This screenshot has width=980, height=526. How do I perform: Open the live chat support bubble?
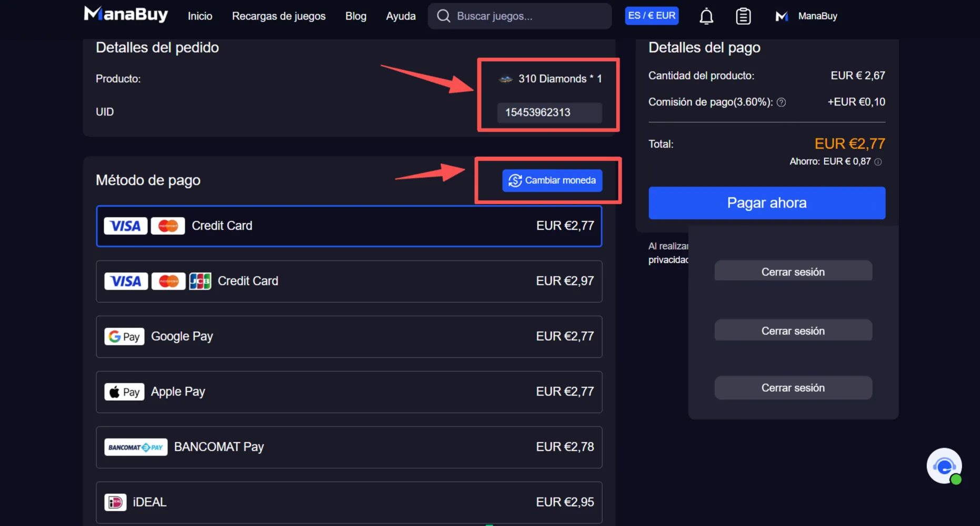tap(944, 466)
